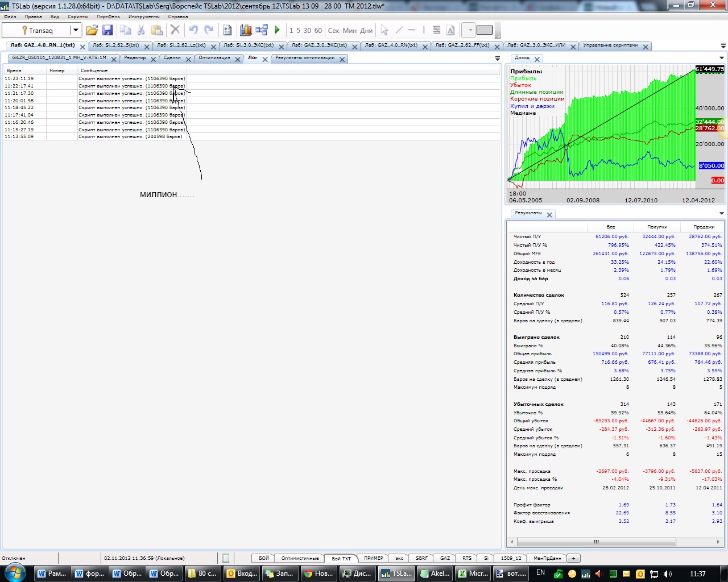Open the Файл menu
The height and width of the screenshot is (582, 728).
point(10,16)
